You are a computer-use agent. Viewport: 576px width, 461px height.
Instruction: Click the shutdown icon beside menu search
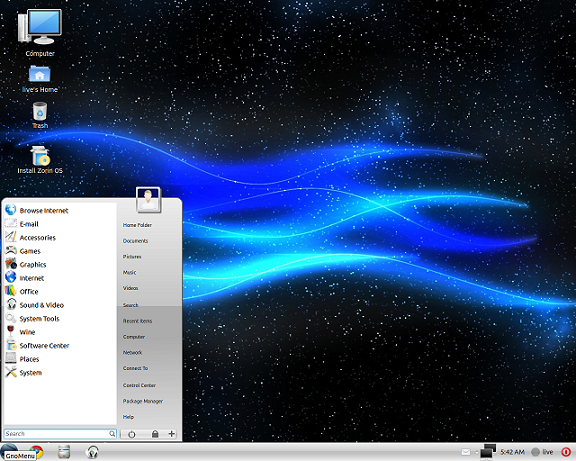point(132,434)
